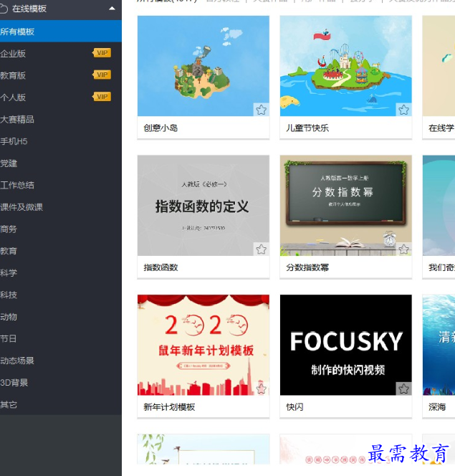Select 科学 category
Screen dimensions: 455x476
(x=9, y=273)
